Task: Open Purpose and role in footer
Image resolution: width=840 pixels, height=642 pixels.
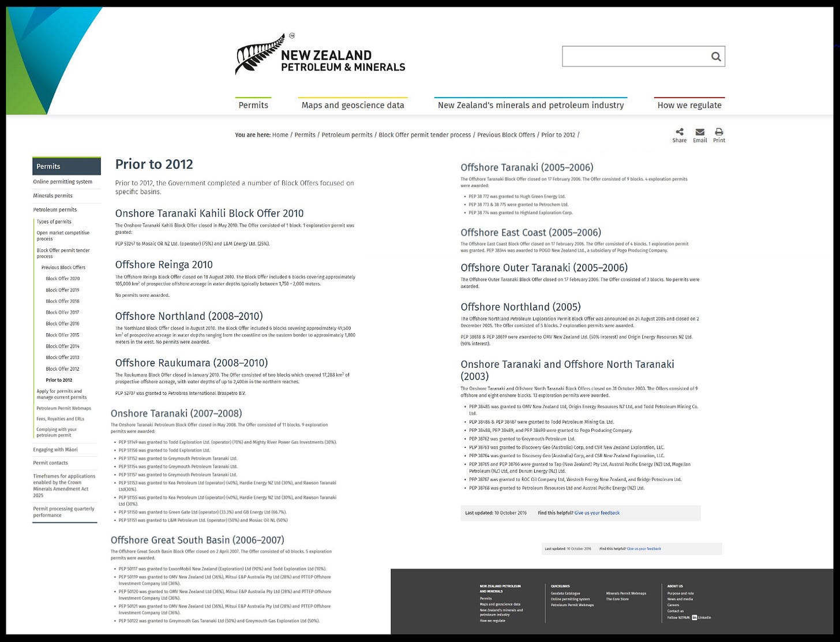Action: click(681, 593)
